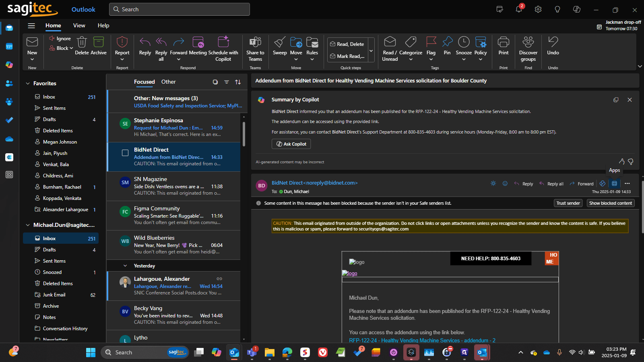
Task: Collapse the Michael.Dun@sagitec account folders
Action: click(28, 225)
